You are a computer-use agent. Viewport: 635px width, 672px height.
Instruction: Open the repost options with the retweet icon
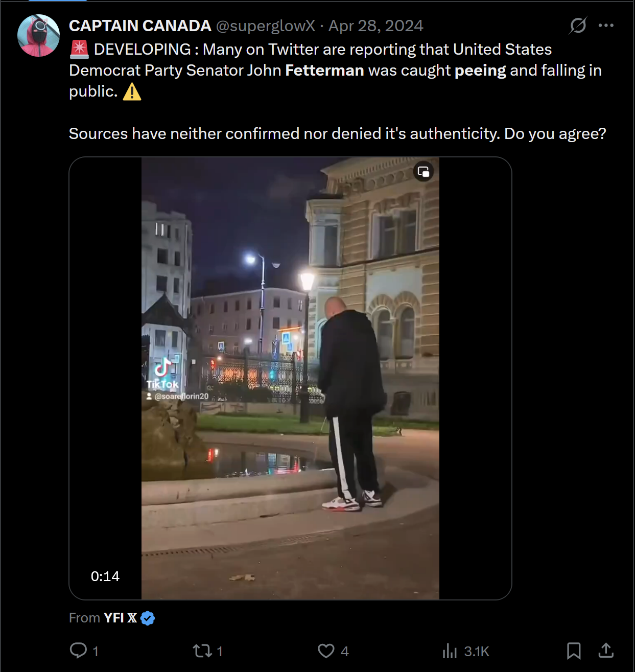pyautogui.click(x=202, y=651)
